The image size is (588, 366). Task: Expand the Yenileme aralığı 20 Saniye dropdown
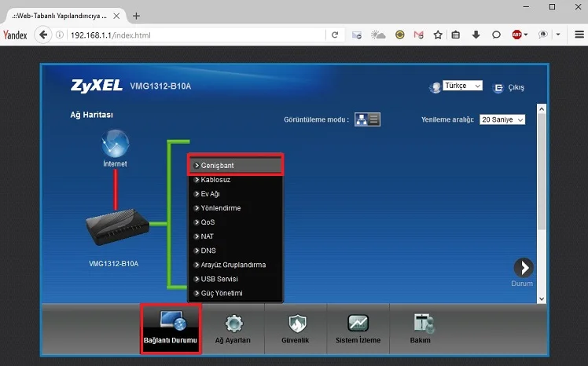pos(502,119)
